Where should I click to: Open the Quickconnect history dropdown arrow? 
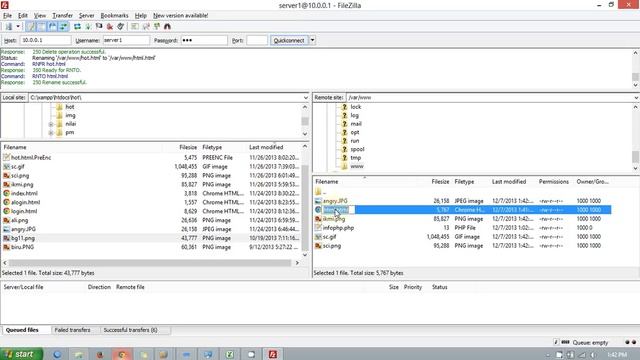(312, 40)
